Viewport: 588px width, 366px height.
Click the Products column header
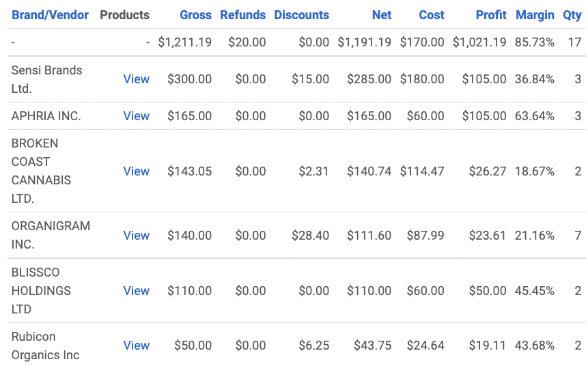click(124, 14)
